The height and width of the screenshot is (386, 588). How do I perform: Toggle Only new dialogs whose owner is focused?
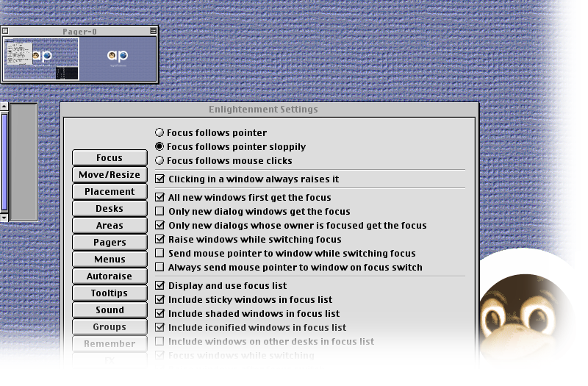159,225
